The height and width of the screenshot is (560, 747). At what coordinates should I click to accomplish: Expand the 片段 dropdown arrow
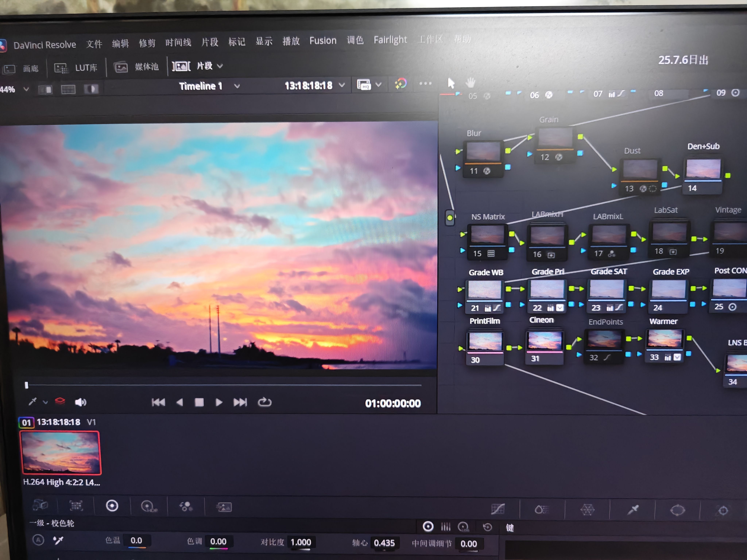220,66
